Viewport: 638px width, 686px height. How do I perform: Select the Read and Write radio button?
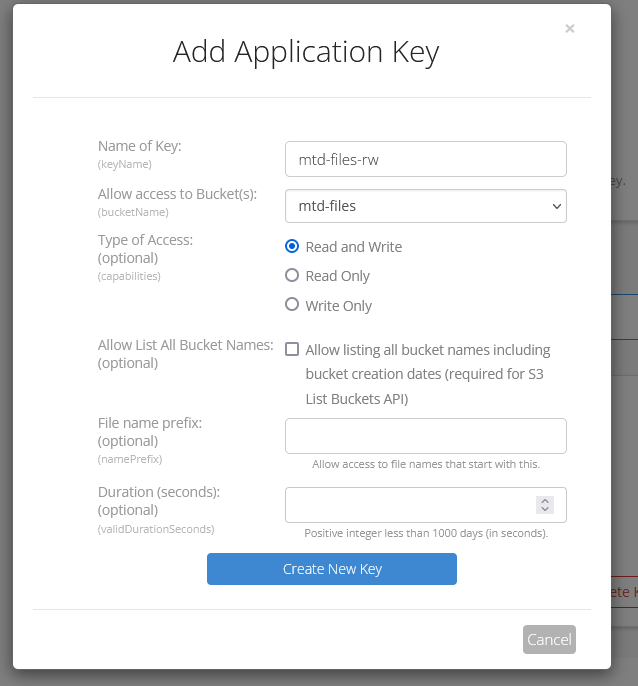tap(292, 246)
